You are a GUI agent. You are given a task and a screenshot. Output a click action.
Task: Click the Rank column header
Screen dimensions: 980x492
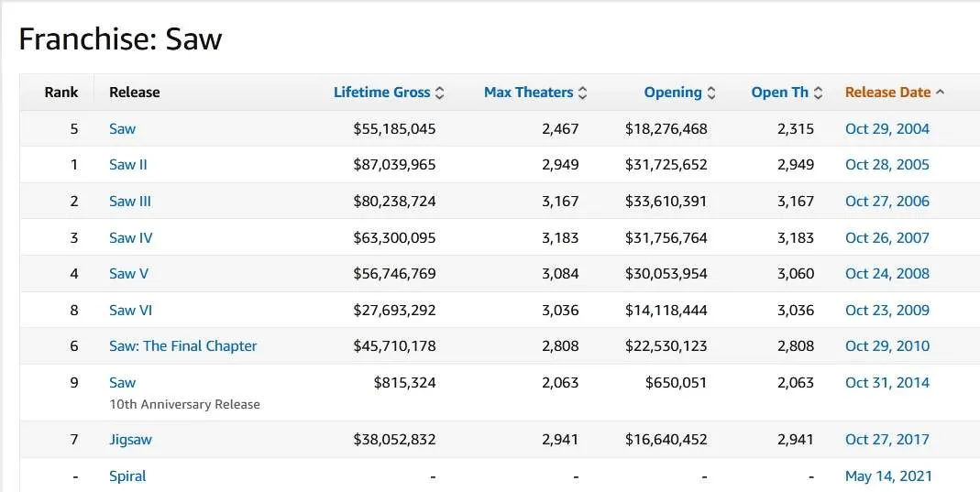pos(61,93)
